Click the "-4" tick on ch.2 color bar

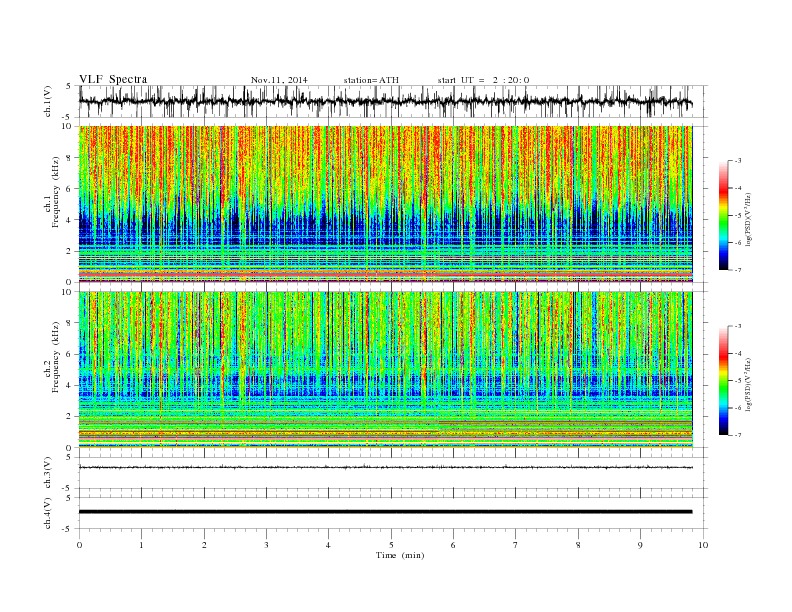point(737,353)
